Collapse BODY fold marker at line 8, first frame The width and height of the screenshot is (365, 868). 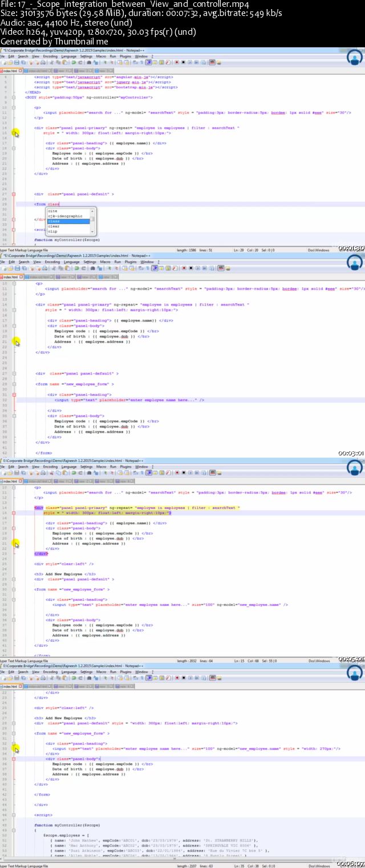(x=14, y=97)
